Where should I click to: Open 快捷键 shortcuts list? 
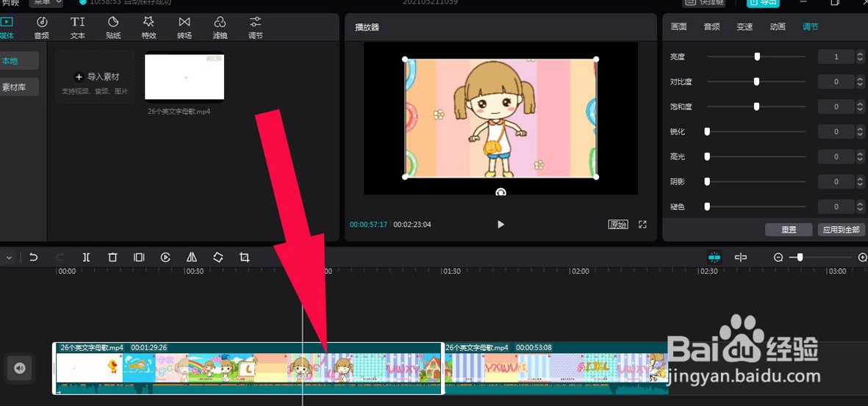[704, 3]
